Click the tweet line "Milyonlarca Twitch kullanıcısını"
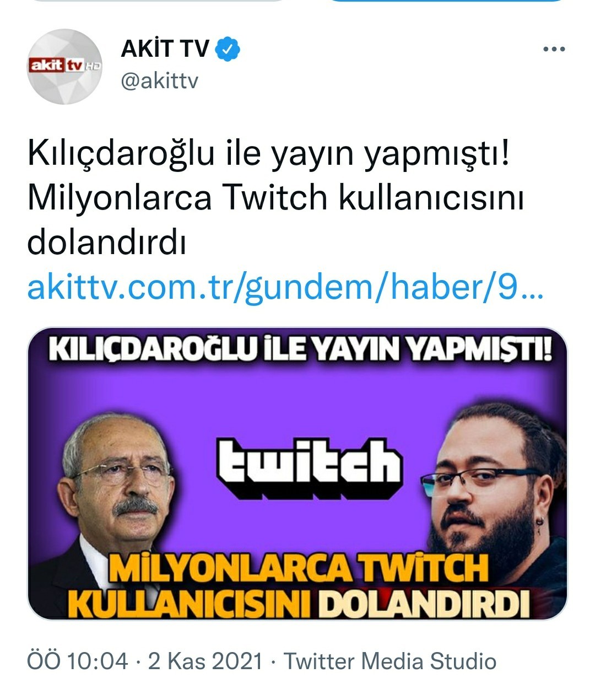Viewport: 595px width, 700px height. (x=275, y=198)
